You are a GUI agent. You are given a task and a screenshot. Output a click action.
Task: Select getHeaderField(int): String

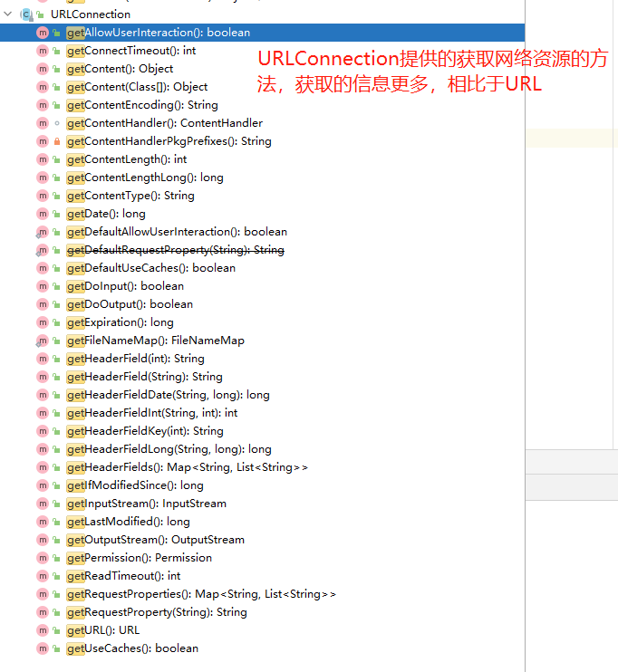[x=136, y=359]
